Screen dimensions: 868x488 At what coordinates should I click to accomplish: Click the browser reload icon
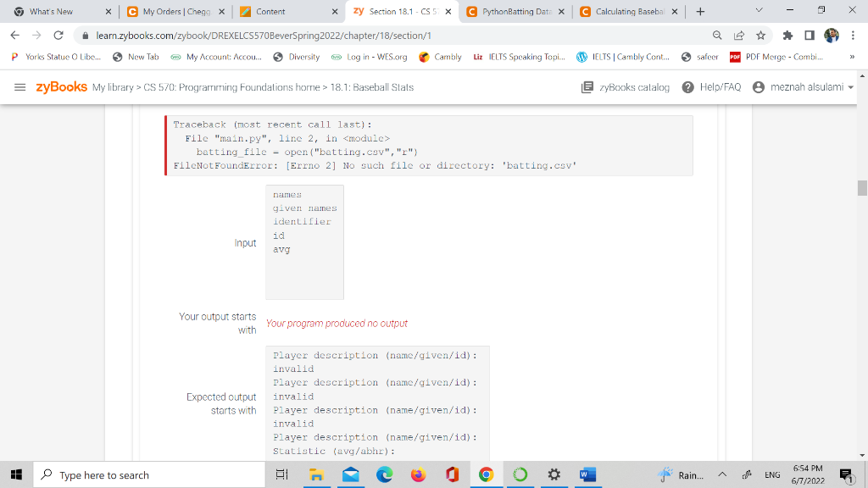click(58, 36)
